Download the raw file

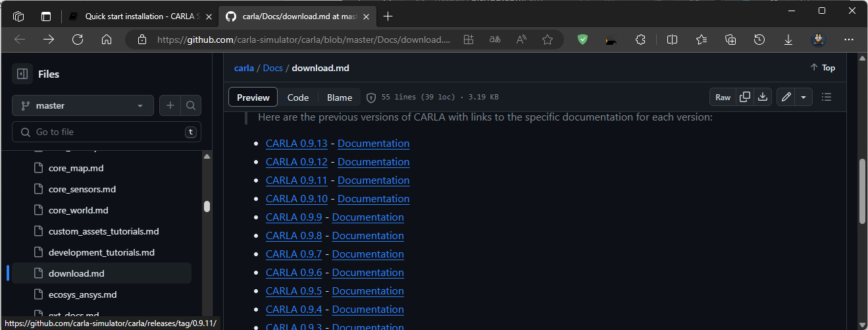click(762, 97)
